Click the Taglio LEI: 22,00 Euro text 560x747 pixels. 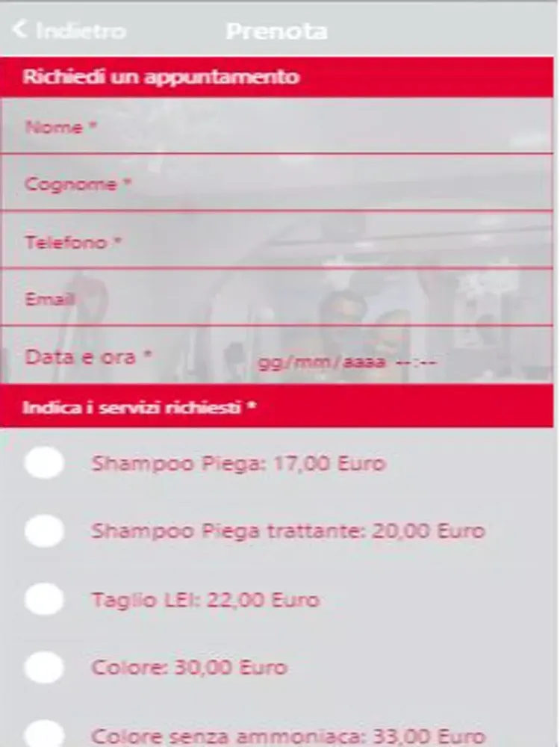point(205,600)
